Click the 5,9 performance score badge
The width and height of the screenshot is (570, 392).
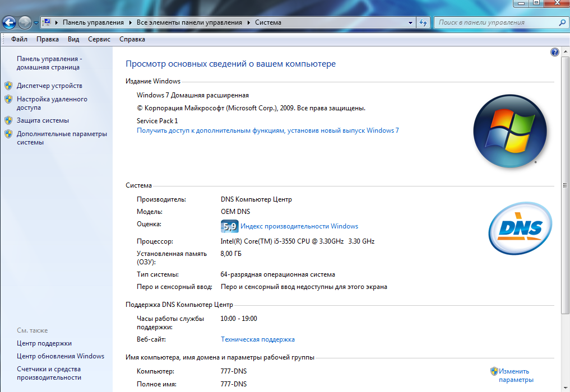(229, 226)
